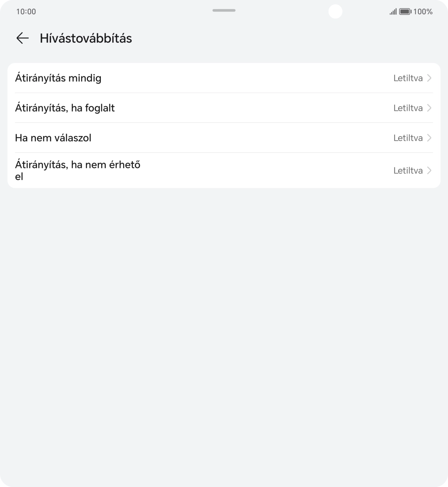Tap the 100% battery percentage label
The width and height of the screenshot is (448, 487).
(423, 11)
